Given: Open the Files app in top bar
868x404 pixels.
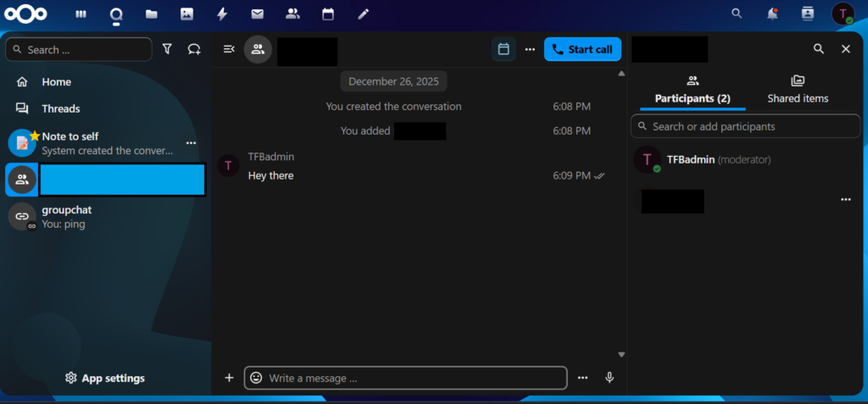Looking at the screenshot, I should tap(151, 14).
